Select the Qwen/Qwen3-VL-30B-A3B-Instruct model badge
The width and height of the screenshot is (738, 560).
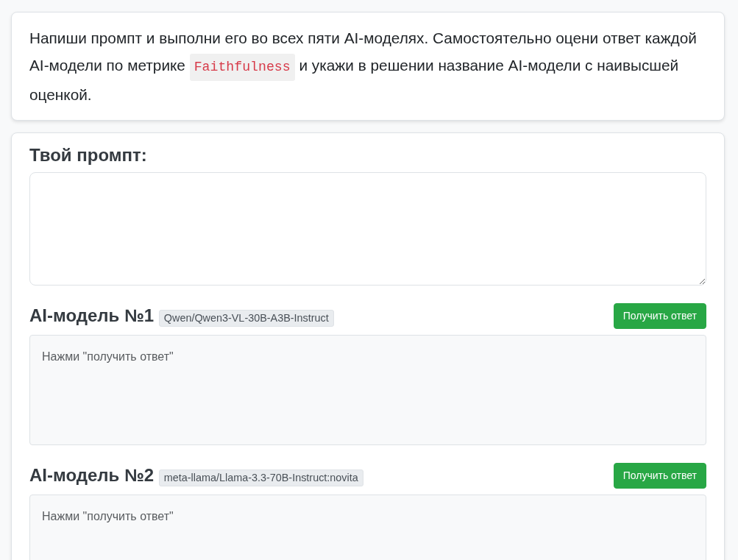pyautogui.click(x=246, y=318)
